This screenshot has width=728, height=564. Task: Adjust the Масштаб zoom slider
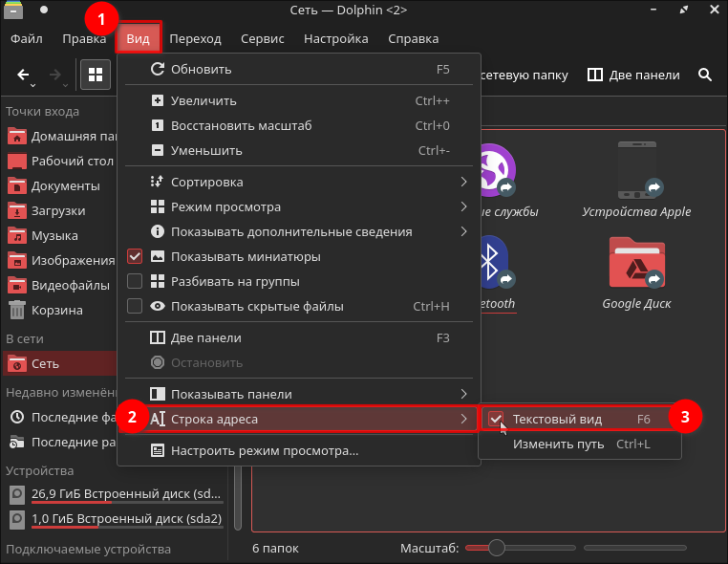[496, 548]
